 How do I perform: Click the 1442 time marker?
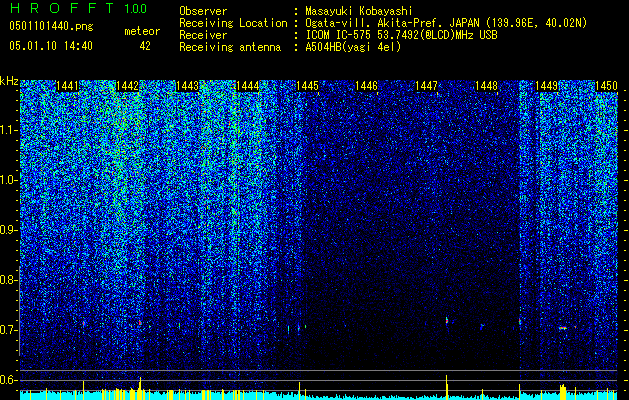(x=127, y=86)
